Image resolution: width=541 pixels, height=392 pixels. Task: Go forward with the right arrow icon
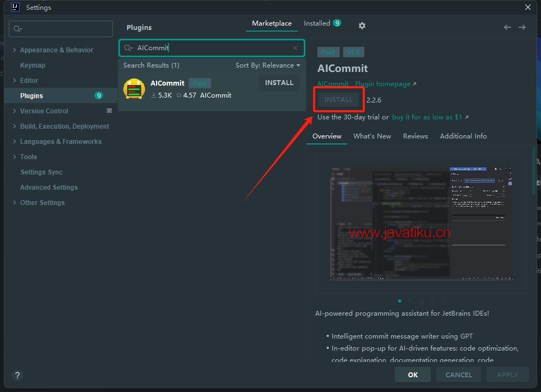click(522, 27)
